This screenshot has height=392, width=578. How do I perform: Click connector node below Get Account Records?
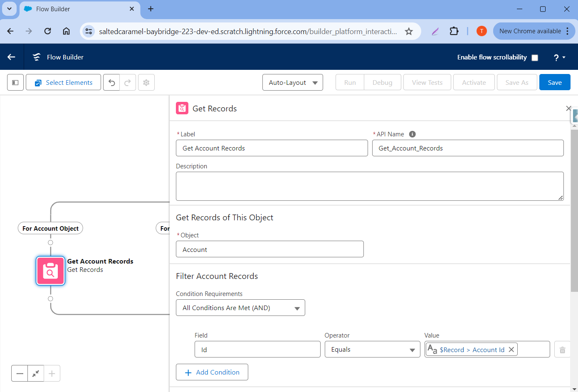[x=50, y=298]
